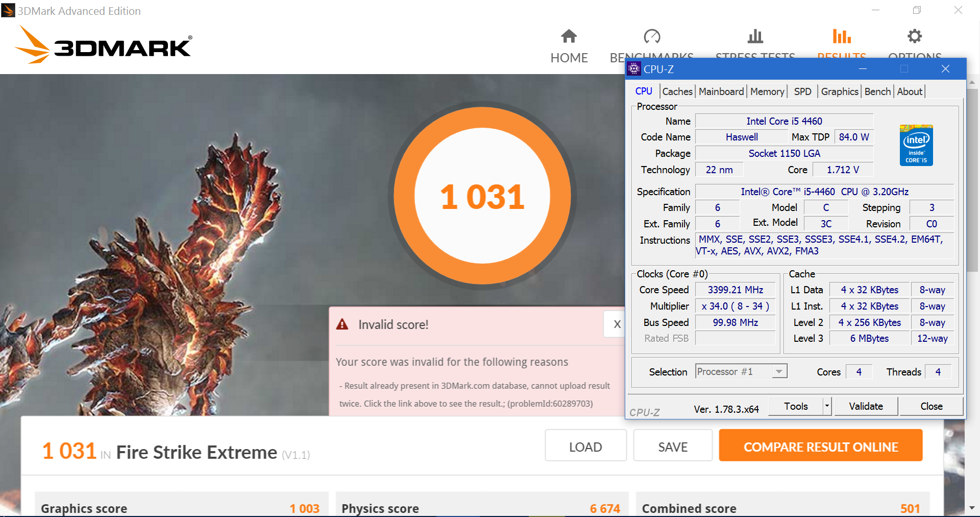Open the Stress Tests bar-chart icon

755,36
